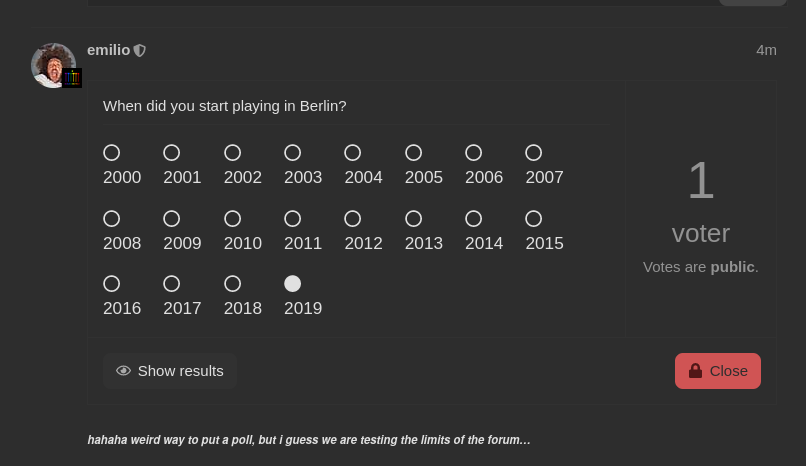The height and width of the screenshot is (466, 806).
Task: Click emilio's avatar picture
Action: (x=53, y=65)
